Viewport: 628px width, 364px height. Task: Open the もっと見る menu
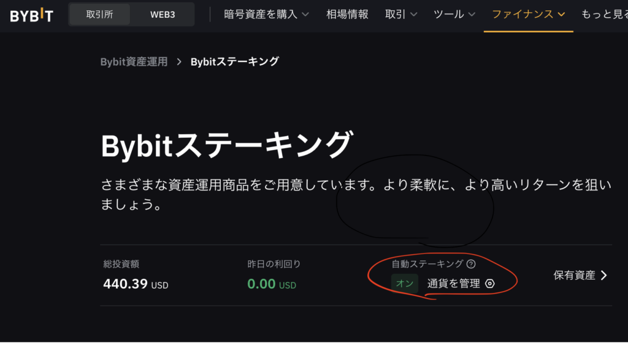[604, 14]
